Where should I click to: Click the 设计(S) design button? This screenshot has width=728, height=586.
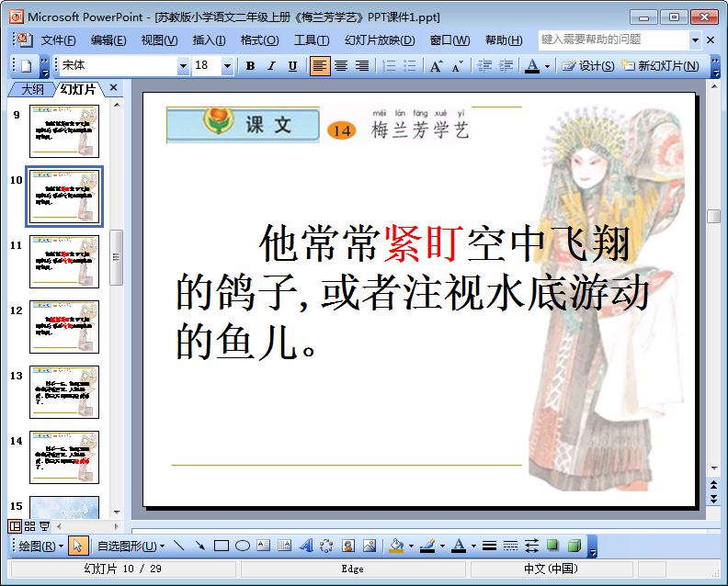click(x=588, y=66)
